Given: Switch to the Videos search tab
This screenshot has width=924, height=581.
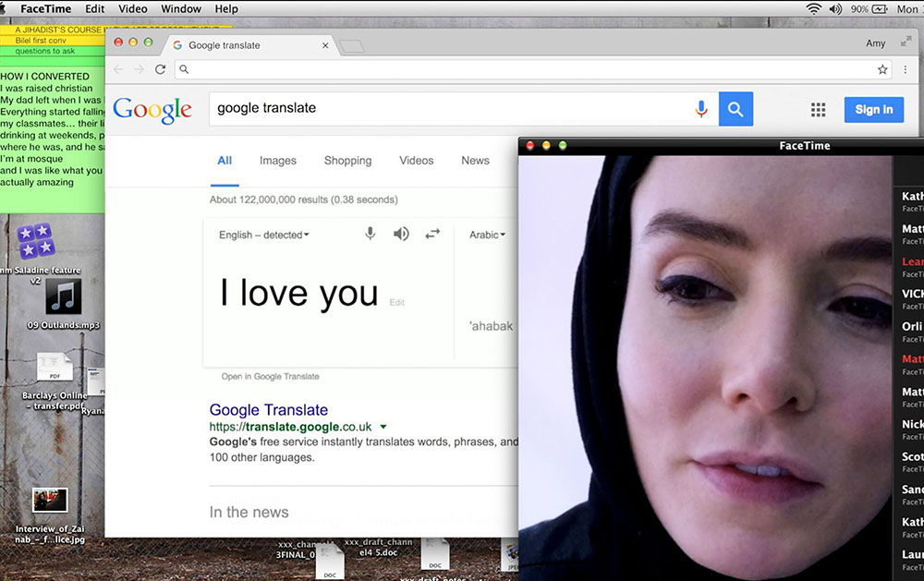Looking at the screenshot, I should tap(416, 161).
